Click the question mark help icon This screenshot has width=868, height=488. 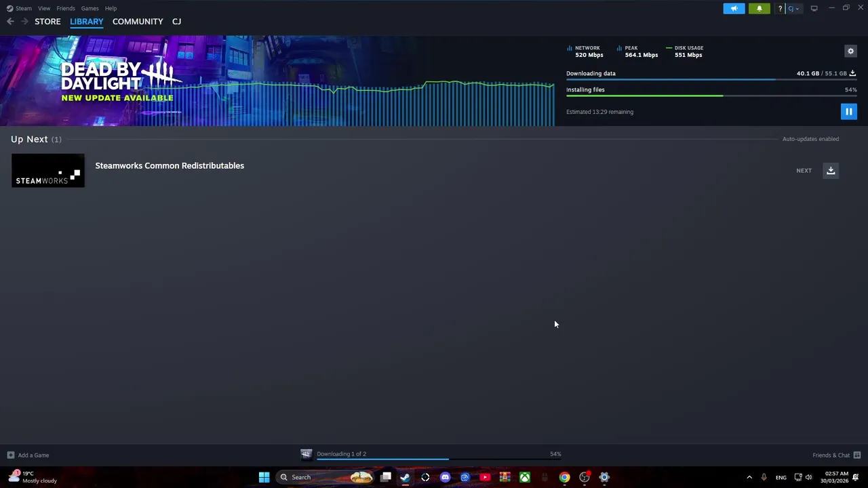point(780,8)
